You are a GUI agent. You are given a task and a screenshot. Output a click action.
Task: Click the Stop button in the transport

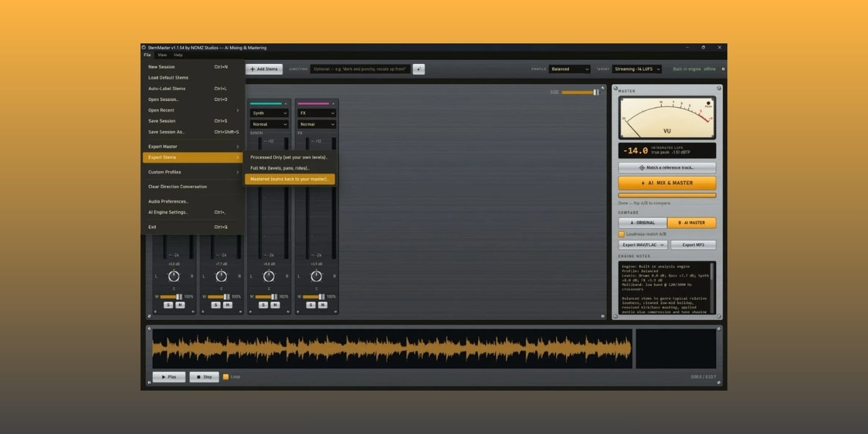tap(204, 376)
